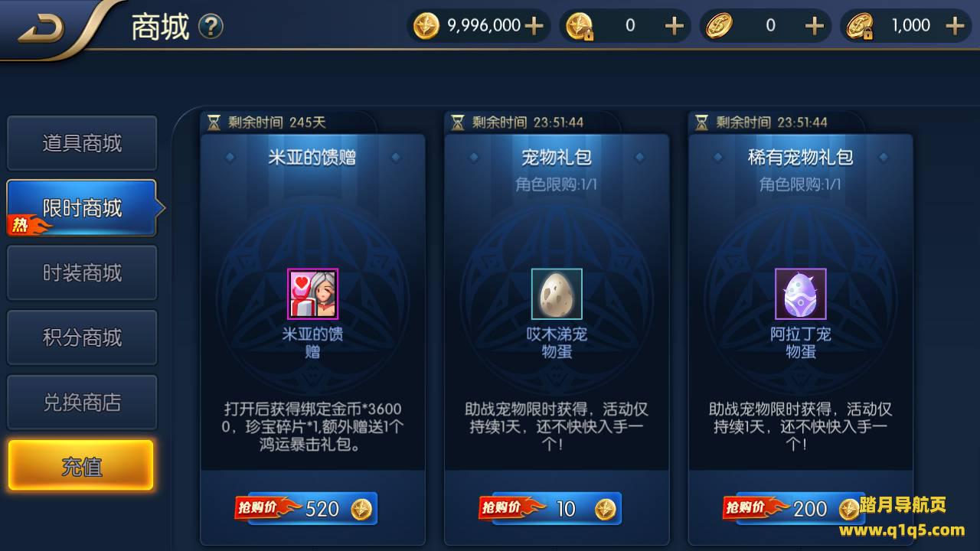Viewport: 980px width, 551px height.
Task: Select the 米亚的馈赠 gift item icon
Action: (312, 294)
